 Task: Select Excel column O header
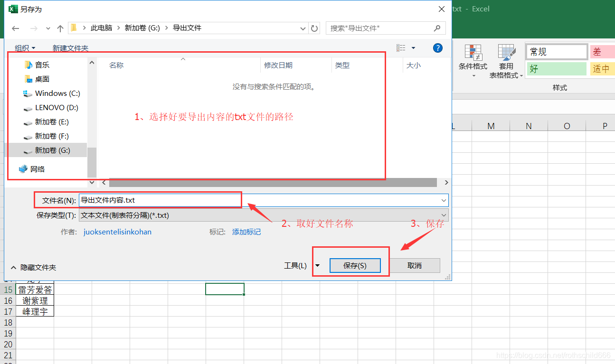pyautogui.click(x=567, y=126)
